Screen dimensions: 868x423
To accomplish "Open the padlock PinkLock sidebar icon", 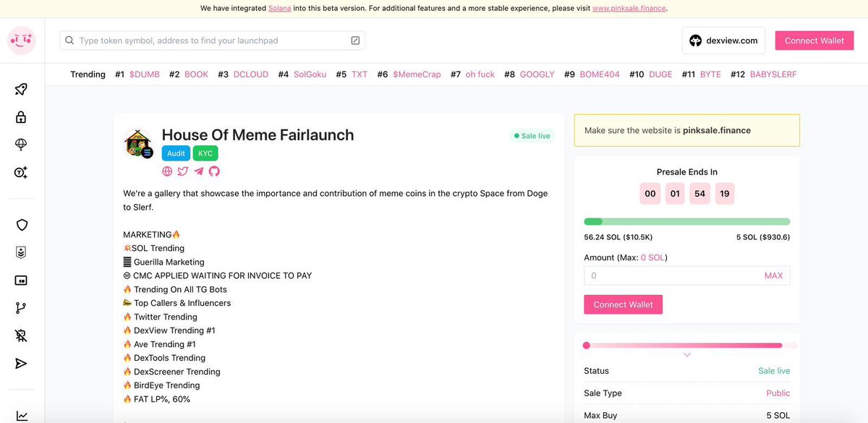I will click(22, 117).
